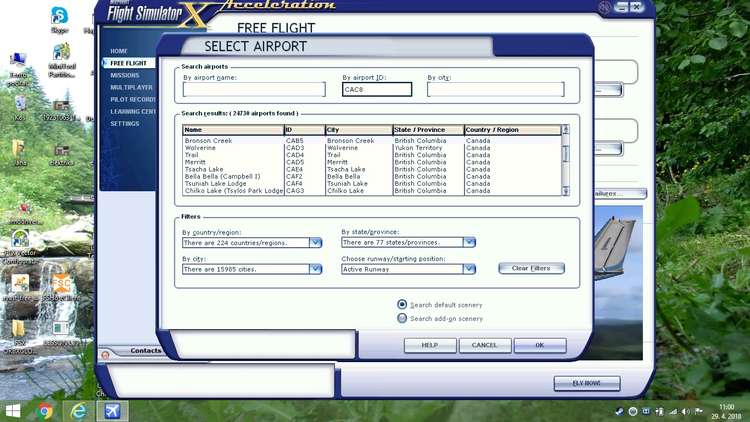This screenshot has height=422, width=750.
Task: Sort results by City column header
Action: 359,130
